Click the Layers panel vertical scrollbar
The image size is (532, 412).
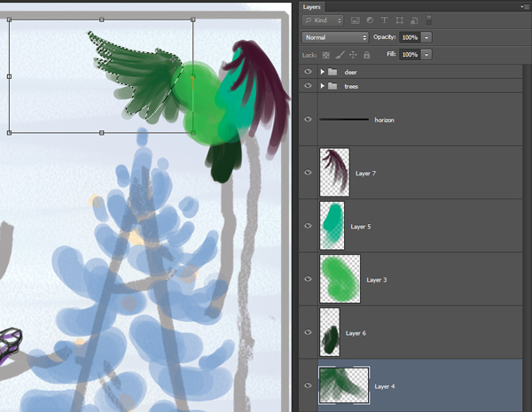[527, 237]
